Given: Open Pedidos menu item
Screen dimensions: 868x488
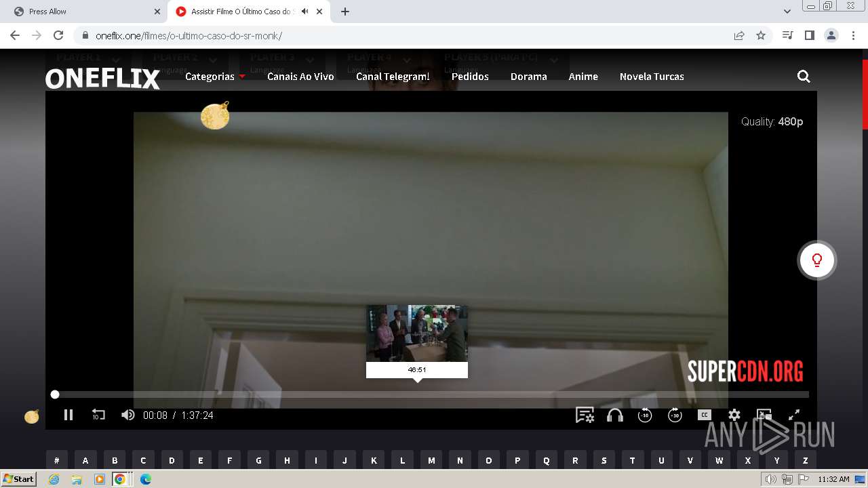Looking at the screenshot, I should [470, 77].
